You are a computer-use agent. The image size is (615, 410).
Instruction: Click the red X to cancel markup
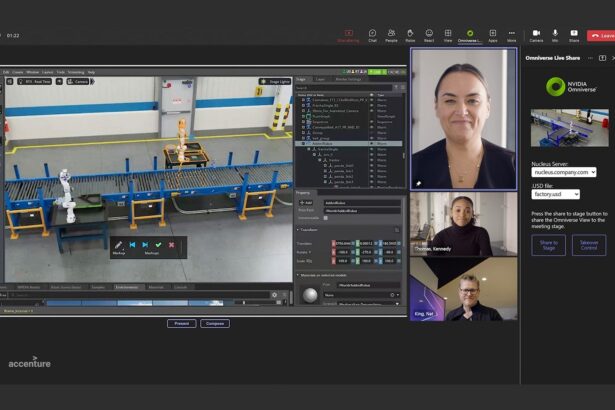171,244
